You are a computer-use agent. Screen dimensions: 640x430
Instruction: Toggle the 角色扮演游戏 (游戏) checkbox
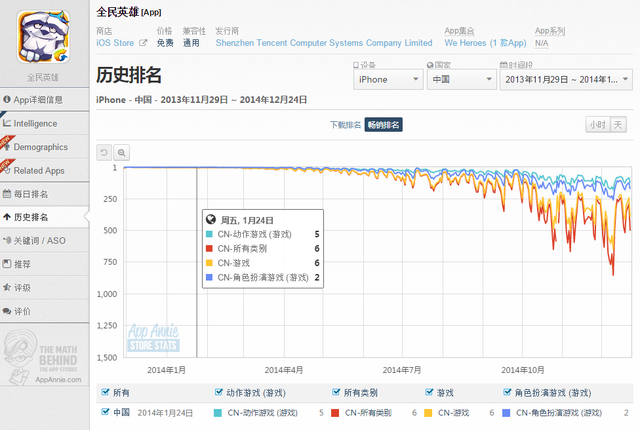point(507,392)
